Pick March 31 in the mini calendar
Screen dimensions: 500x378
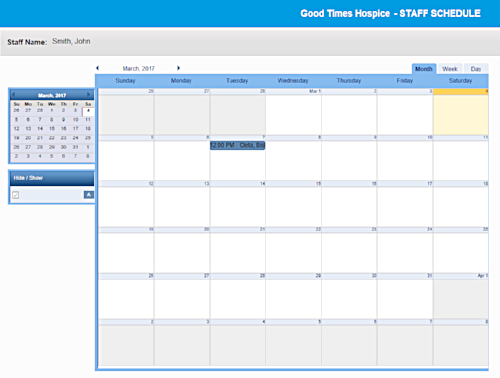coord(76,147)
